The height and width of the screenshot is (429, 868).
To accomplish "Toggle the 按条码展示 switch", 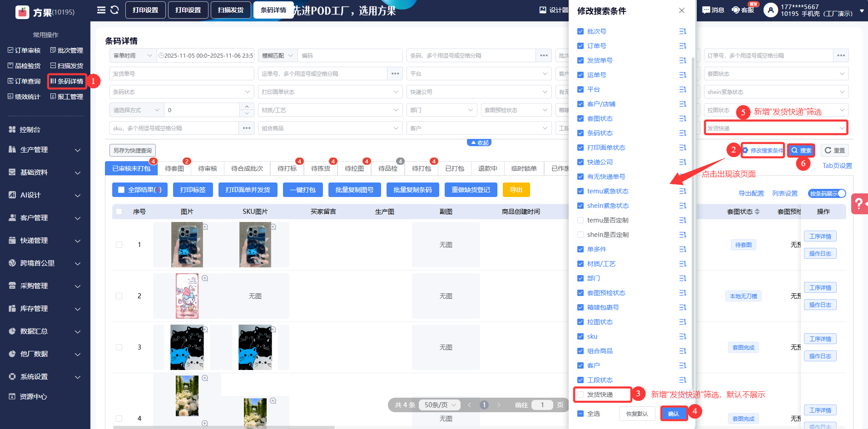I will [x=827, y=193].
